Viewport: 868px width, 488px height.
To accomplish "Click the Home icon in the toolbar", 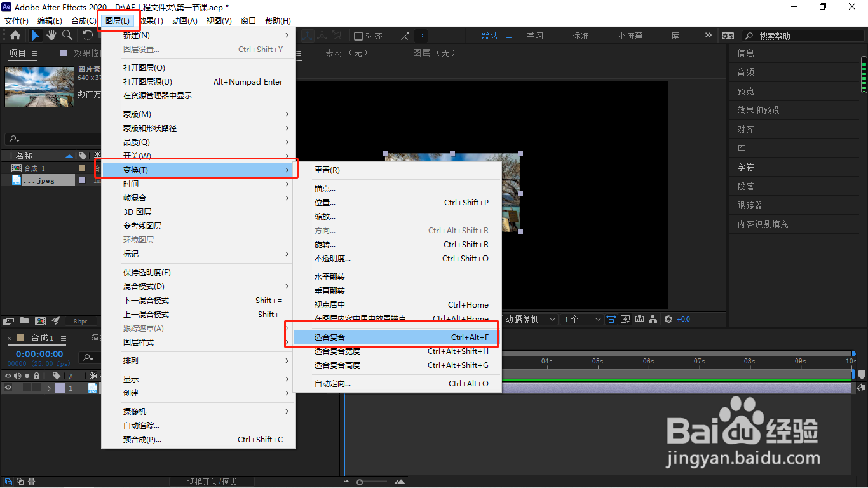I will [x=15, y=36].
